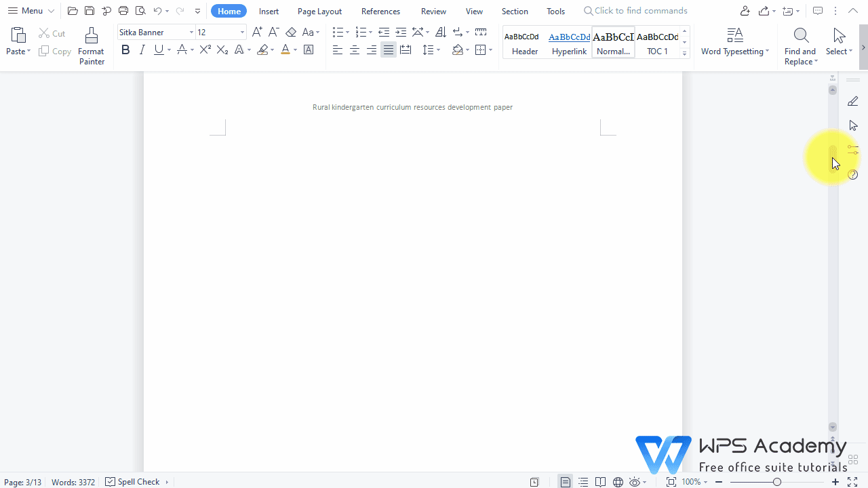This screenshot has width=868, height=488.
Task: Clear formatting with the eraser icon
Action: 291,32
